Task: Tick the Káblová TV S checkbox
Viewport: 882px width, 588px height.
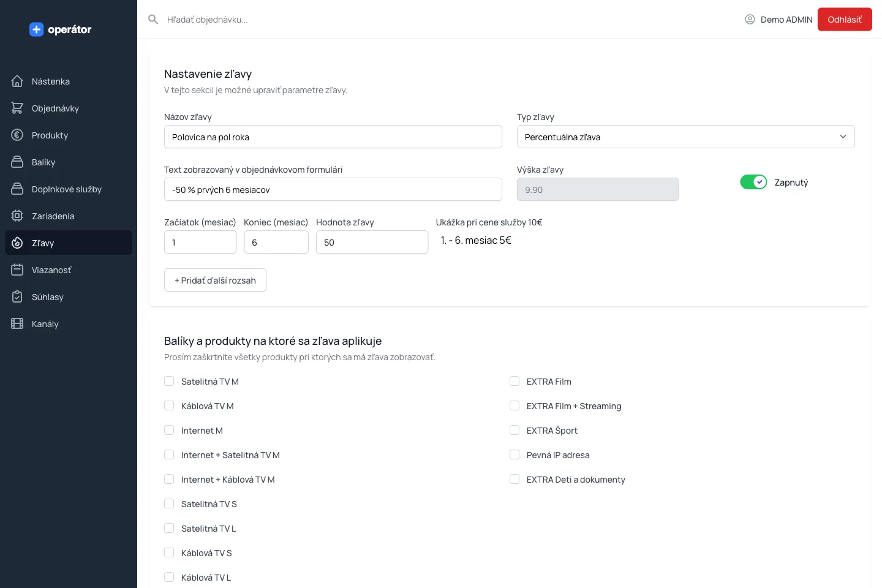Action: click(169, 552)
